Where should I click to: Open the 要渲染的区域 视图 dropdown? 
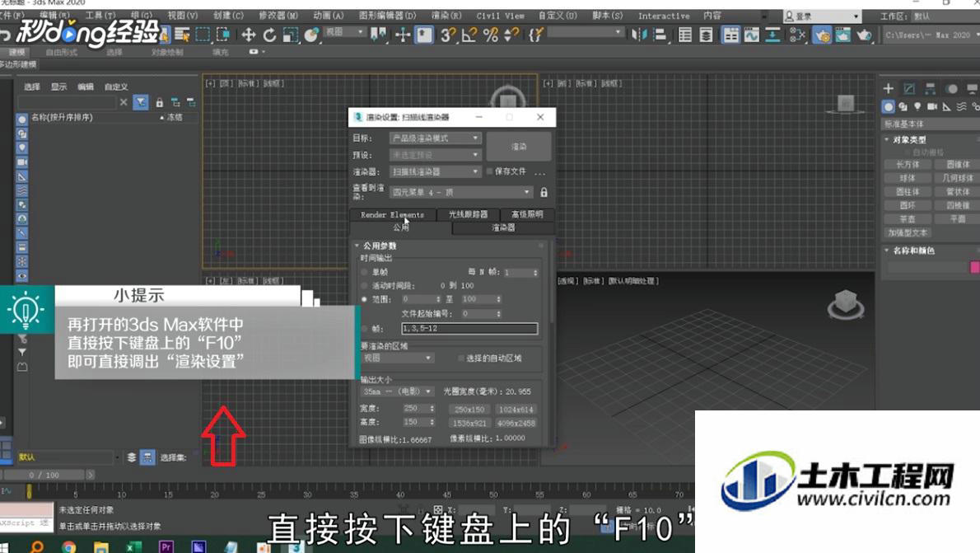click(x=398, y=359)
